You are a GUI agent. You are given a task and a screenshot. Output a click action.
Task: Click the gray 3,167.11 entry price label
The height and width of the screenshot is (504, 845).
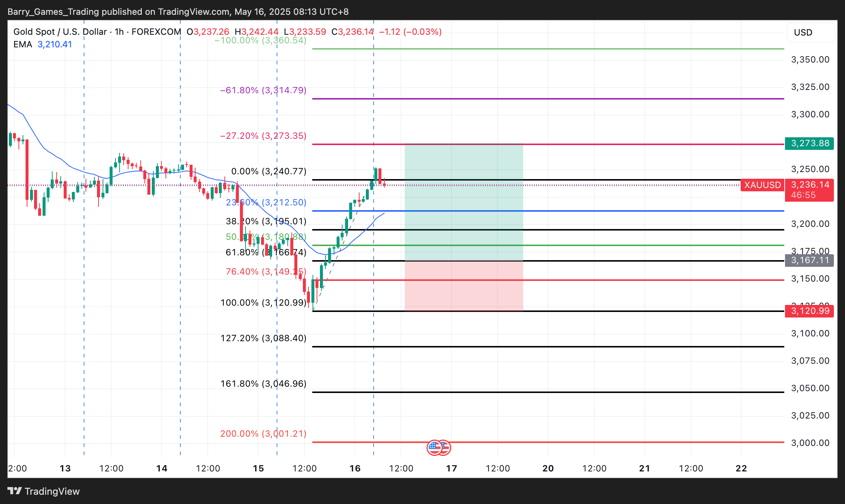pyautogui.click(x=809, y=260)
